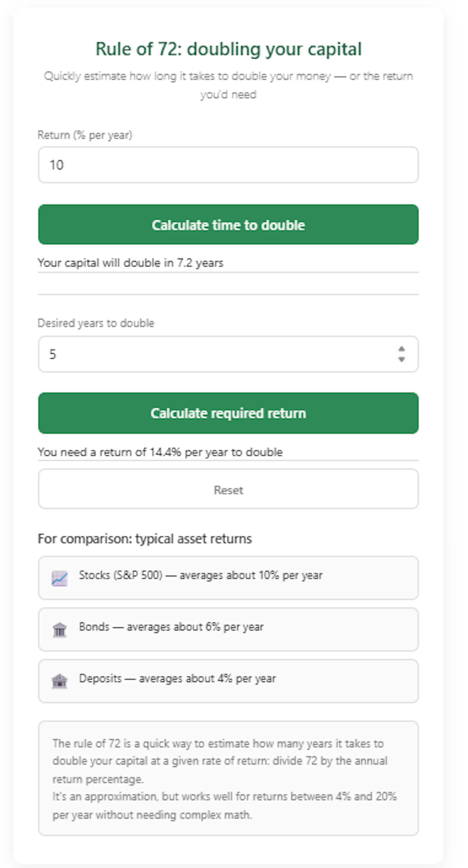Screen dimensions: 468x868
Task: Decrease desired years with the down arrow
Action: (401, 359)
